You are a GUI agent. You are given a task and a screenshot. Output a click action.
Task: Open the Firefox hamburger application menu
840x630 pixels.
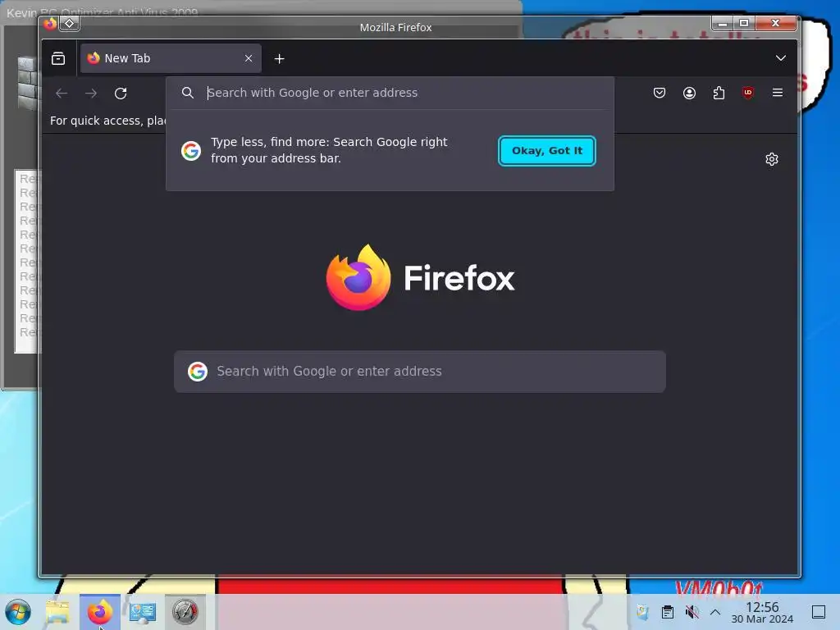click(778, 93)
